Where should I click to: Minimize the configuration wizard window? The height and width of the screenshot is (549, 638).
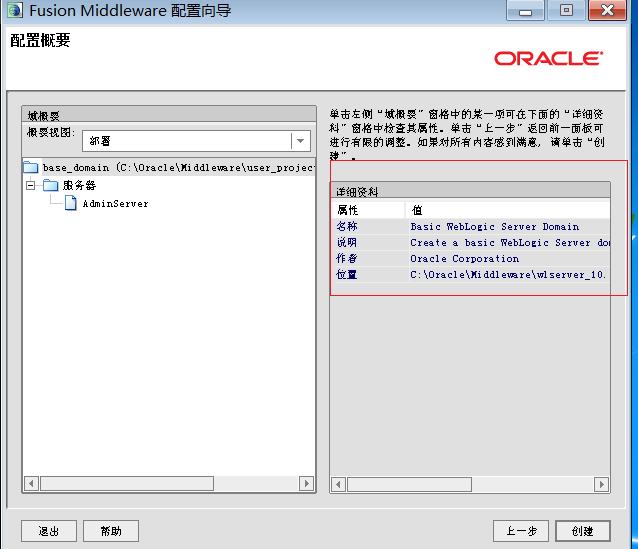(525, 11)
